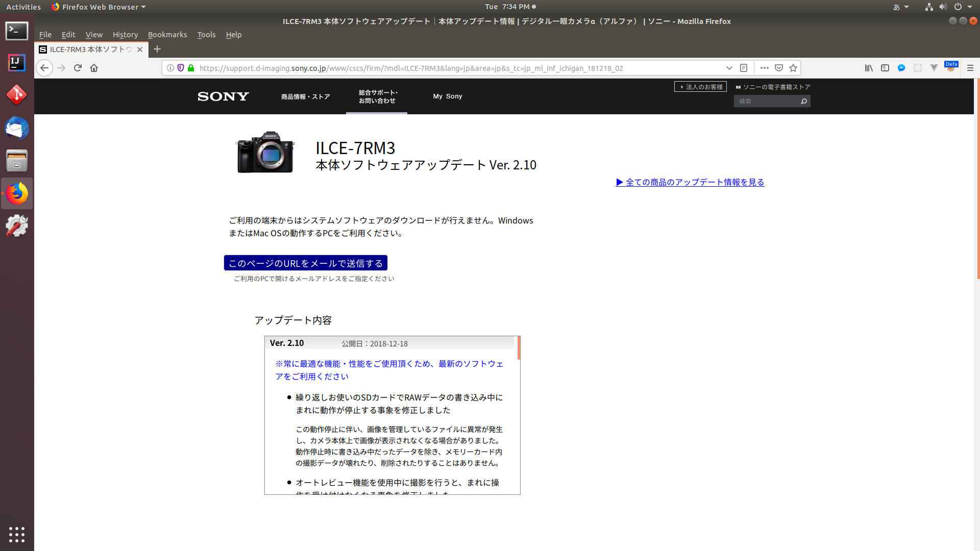Go to Firefox home page

pos(94,68)
